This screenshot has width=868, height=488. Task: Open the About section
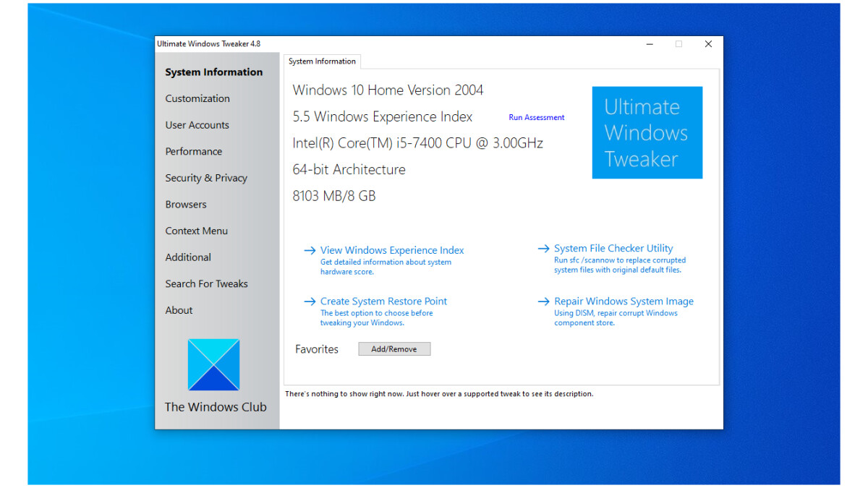pos(179,310)
